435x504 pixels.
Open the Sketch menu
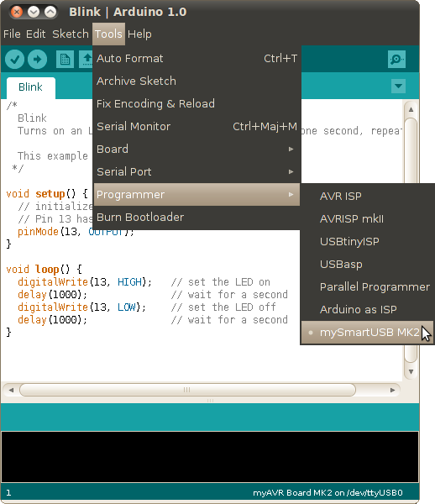coord(70,34)
